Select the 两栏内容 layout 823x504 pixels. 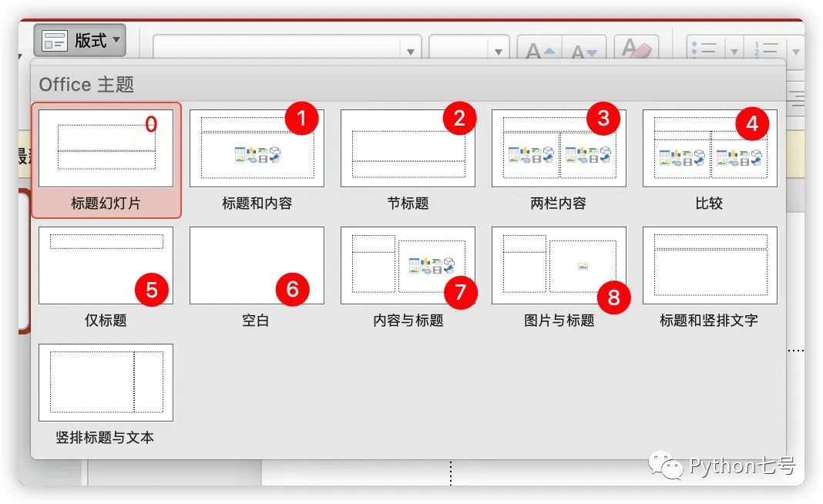point(559,148)
